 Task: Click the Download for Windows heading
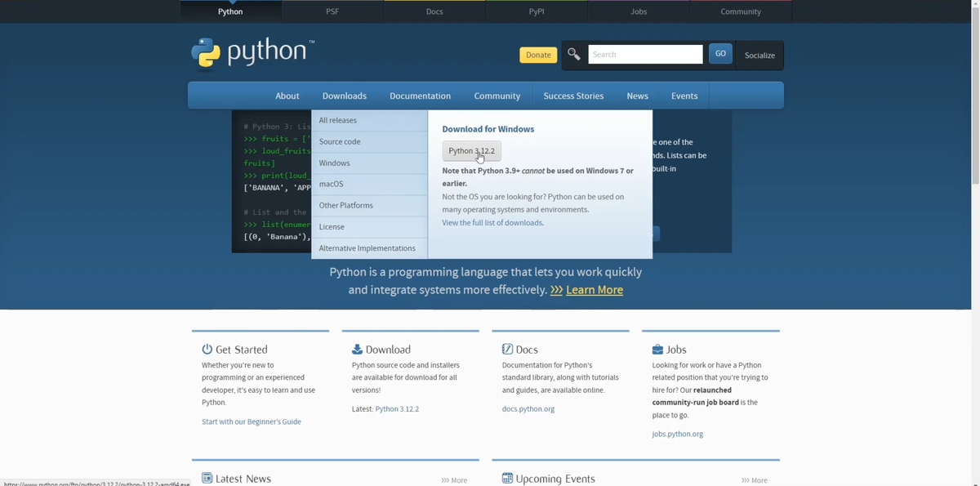(488, 129)
